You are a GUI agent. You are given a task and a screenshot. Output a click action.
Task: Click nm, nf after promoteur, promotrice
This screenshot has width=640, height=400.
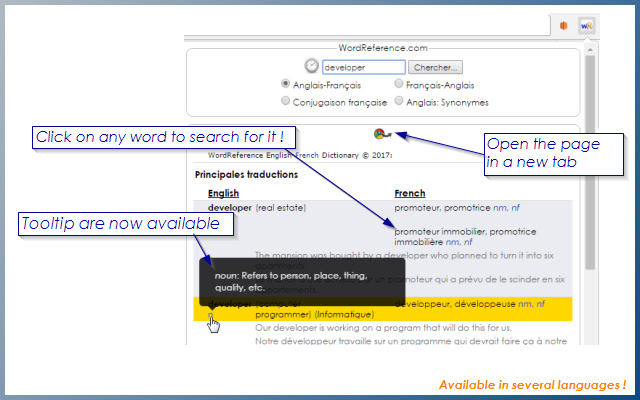(x=506, y=208)
